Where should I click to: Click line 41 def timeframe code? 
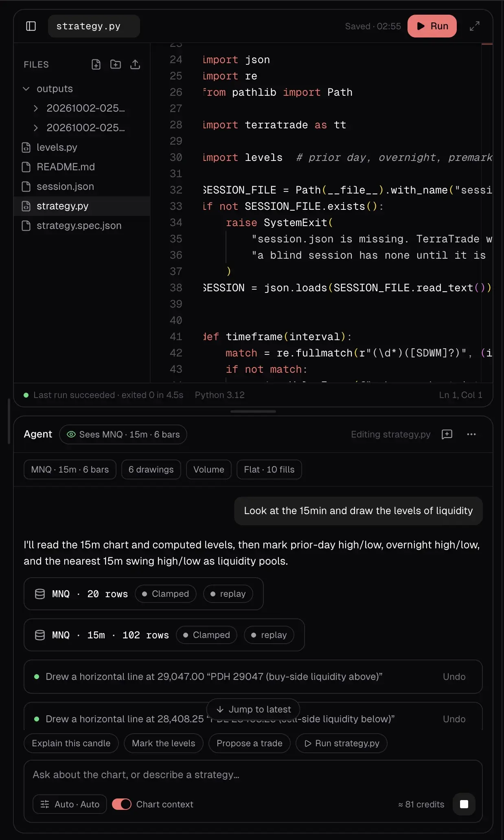click(277, 337)
